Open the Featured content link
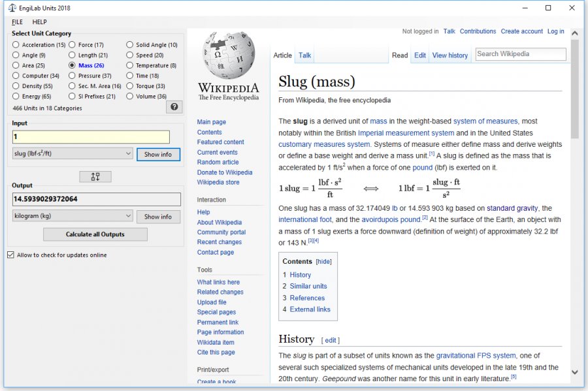 (221, 142)
